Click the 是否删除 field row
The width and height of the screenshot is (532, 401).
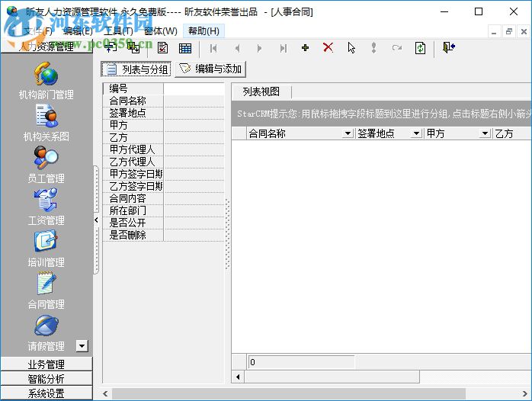tap(164, 235)
